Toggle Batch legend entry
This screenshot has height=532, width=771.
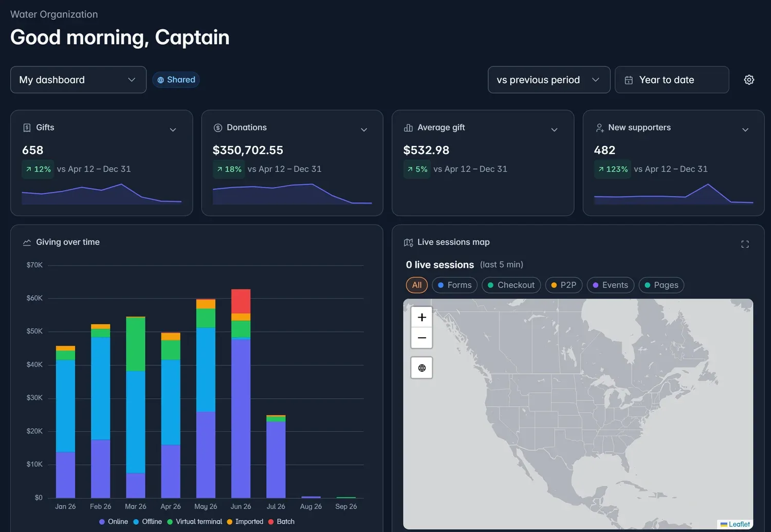(x=281, y=522)
